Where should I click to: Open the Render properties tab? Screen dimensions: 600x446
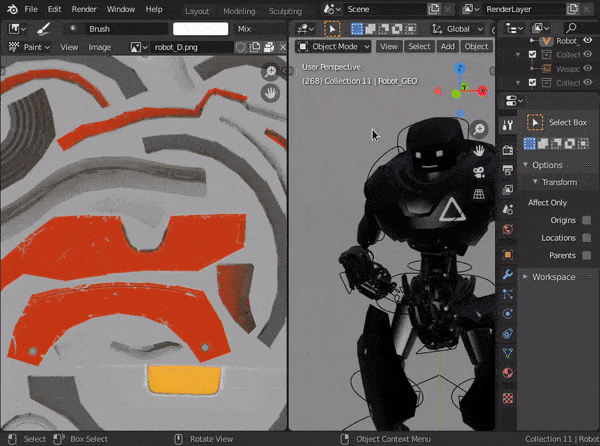[508, 150]
